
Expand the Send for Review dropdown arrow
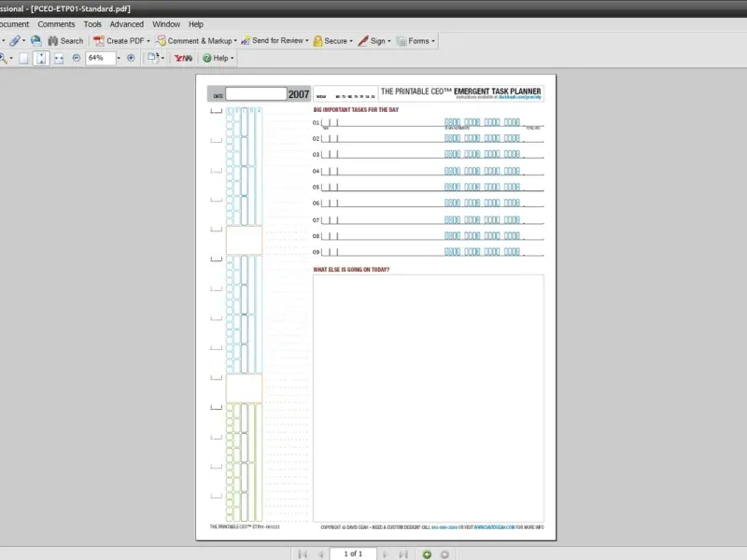307,41
